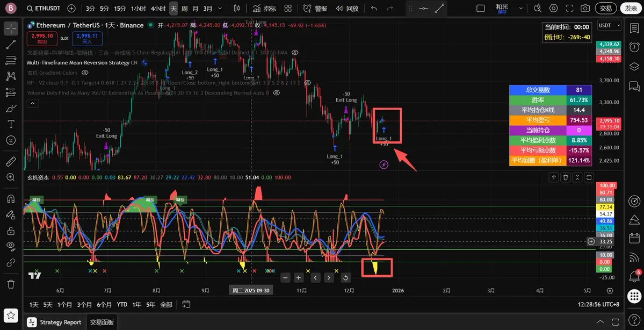Open the alerts clock panel
644x330 pixels.
pyautogui.click(x=634, y=47)
